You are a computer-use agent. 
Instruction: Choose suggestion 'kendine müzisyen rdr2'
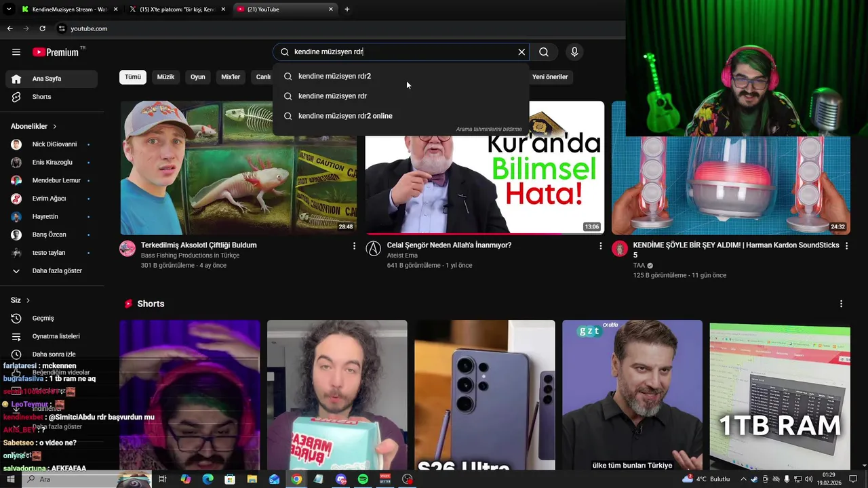tap(401, 77)
